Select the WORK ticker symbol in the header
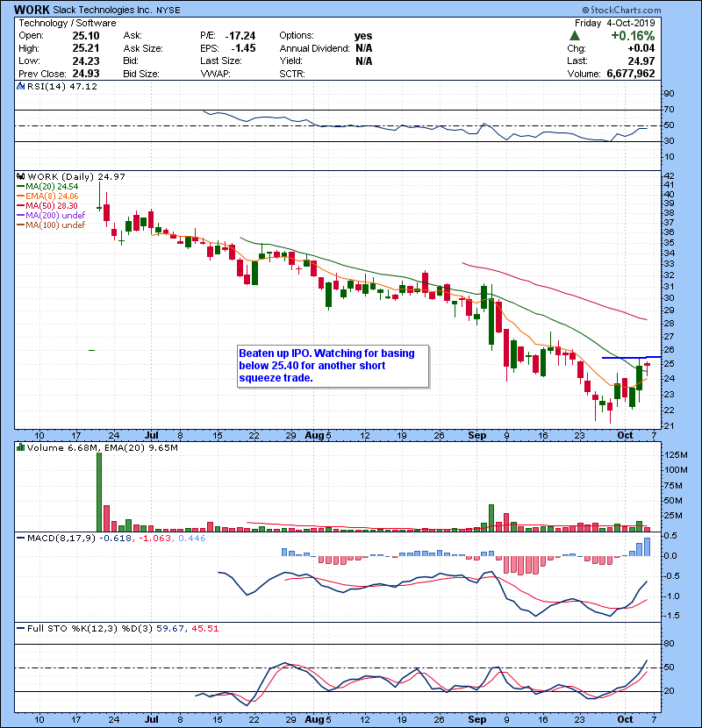 [x=32, y=10]
